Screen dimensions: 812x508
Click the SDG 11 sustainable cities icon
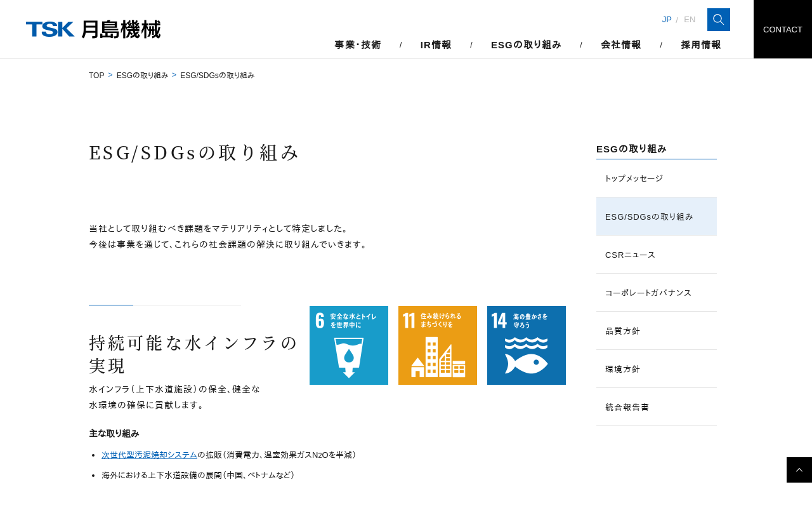click(438, 345)
